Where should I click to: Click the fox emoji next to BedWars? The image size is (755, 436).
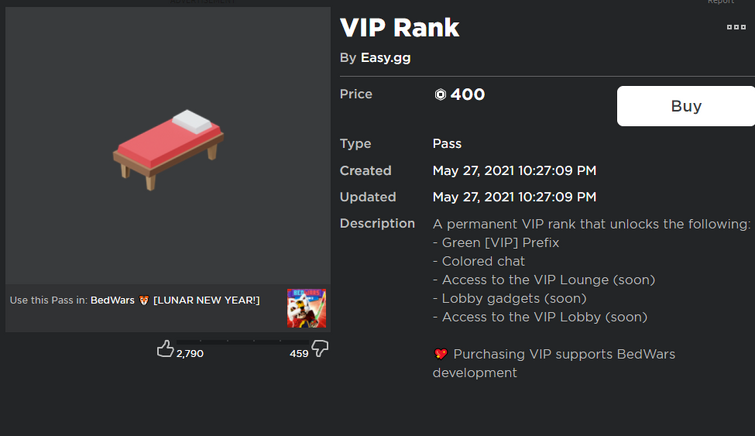pyautogui.click(x=144, y=300)
